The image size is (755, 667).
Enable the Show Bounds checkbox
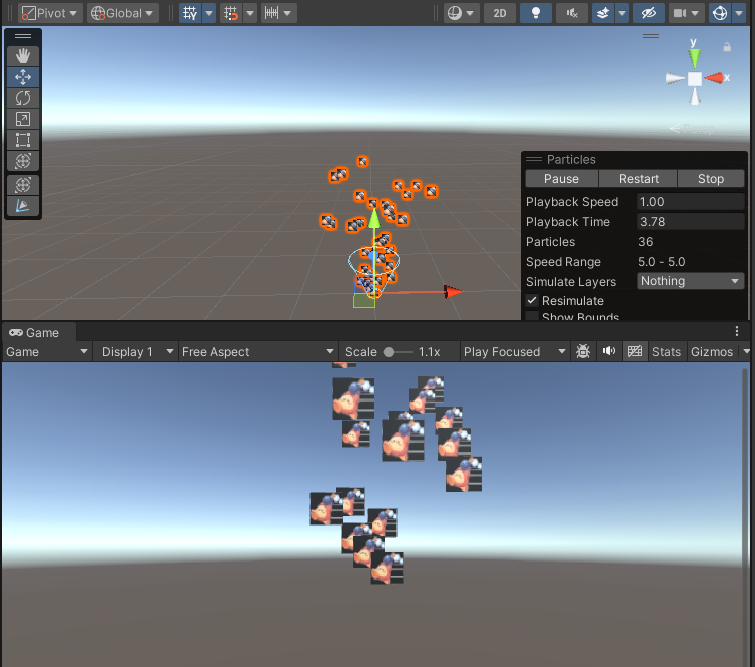532,316
